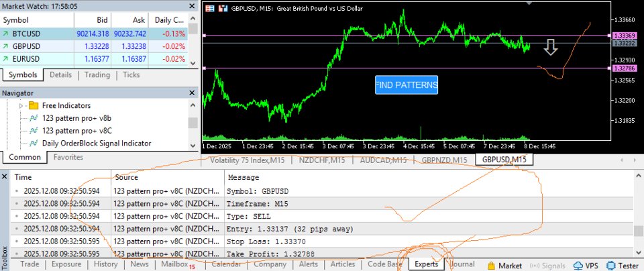
Task: Select the BTCUSD row in Market Watch
Action: click(94, 34)
